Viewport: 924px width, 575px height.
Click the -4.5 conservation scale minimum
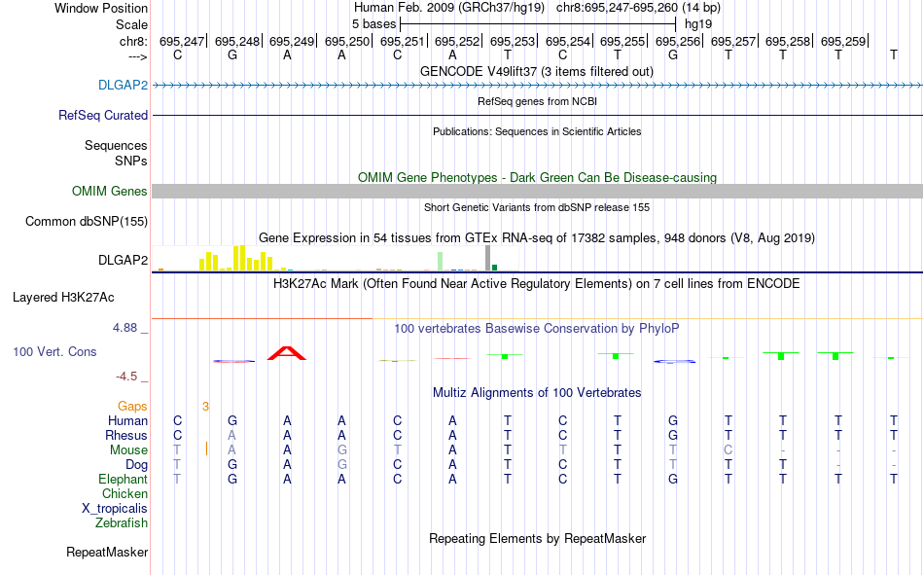pyautogui.click(x=126, y=377)
